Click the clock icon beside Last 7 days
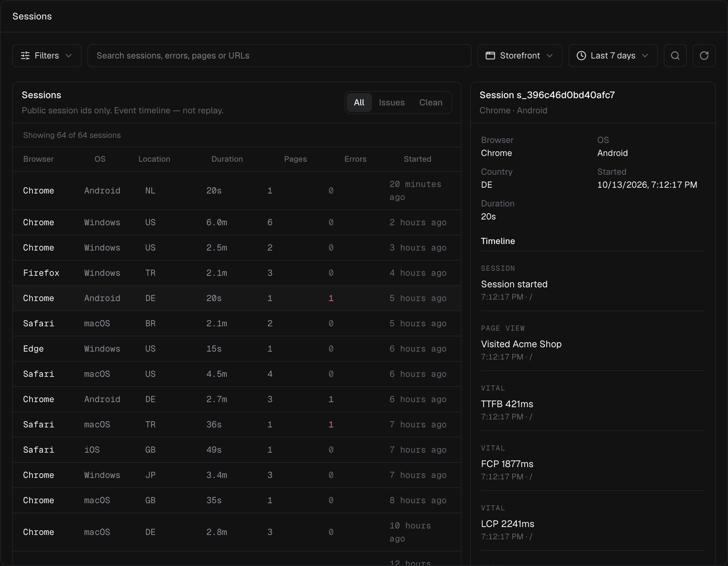The height and width of the screenshot is (566, 728). pos(581,56)
